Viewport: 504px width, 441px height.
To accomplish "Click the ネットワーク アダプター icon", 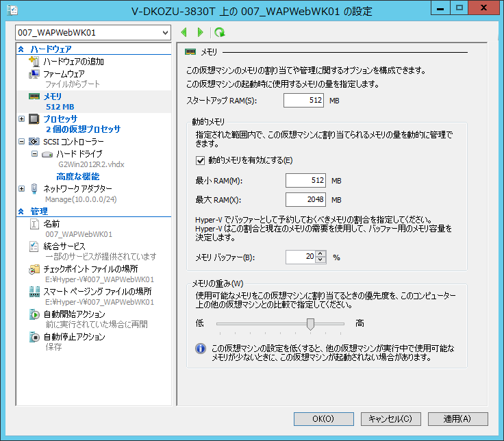I will coord(34,189).
